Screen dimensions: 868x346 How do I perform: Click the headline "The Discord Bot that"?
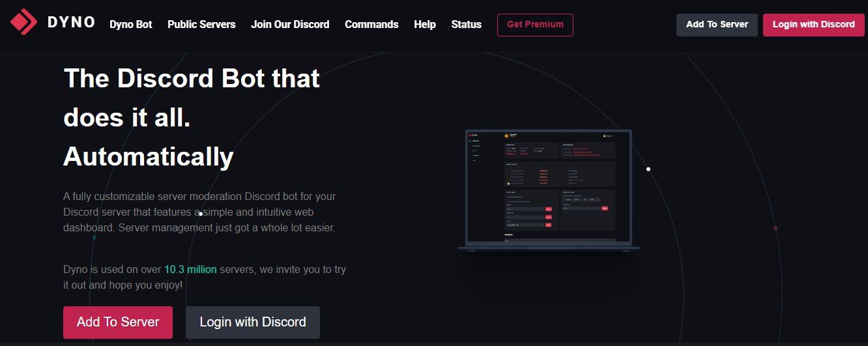pyautogui.click(x=192, y=79)
